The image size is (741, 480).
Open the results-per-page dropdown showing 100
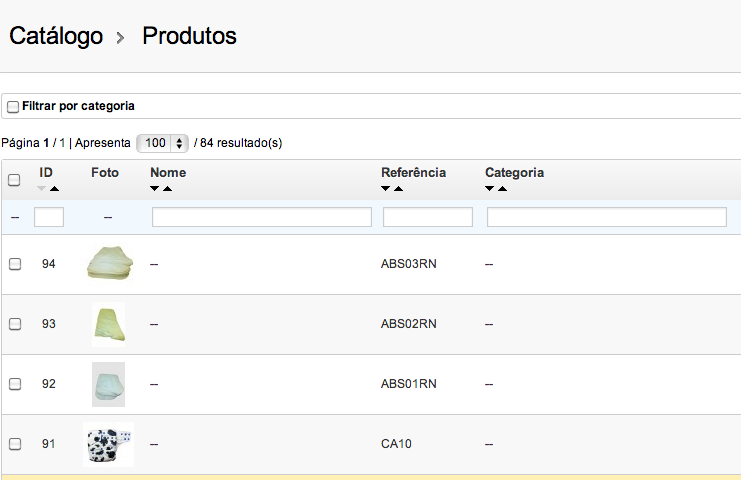pyautogui.click(x=162, y=143)
